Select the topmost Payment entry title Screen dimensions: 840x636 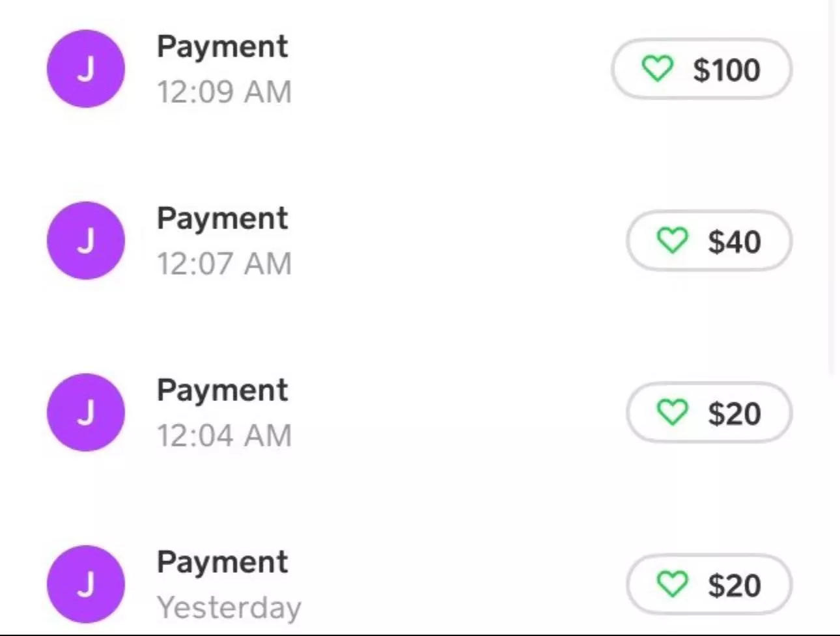click(x=223, y=46)
